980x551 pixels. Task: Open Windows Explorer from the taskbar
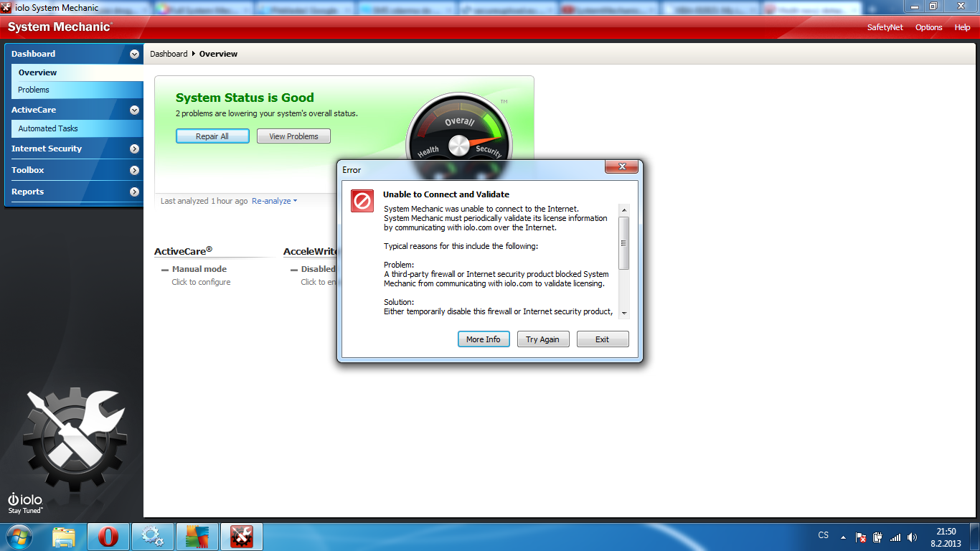[x=65, y=537]
